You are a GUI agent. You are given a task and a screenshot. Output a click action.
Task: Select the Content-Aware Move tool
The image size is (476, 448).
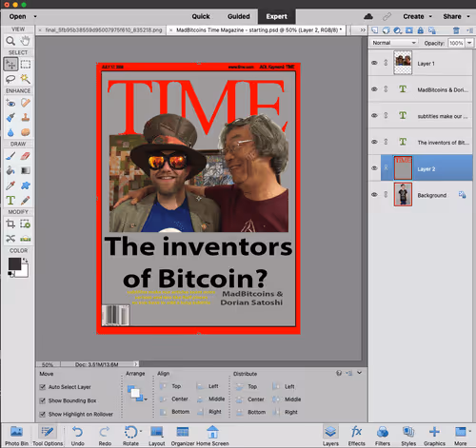click(x=10, y=239)
